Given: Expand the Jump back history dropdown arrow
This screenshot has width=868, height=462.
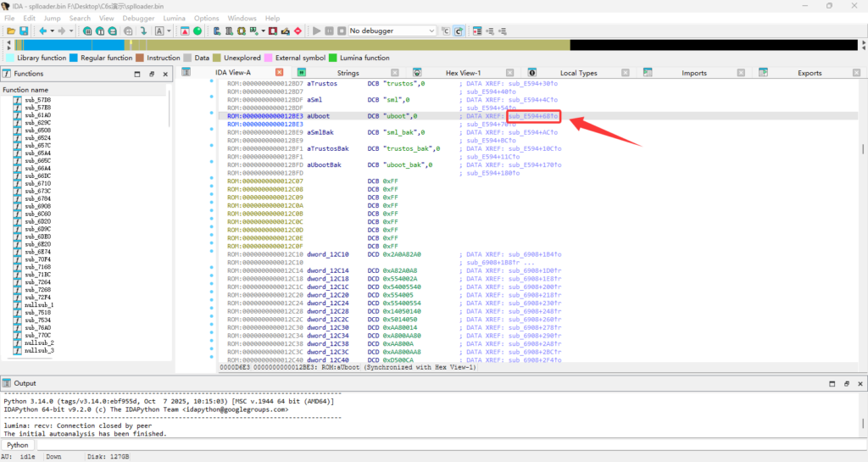Looking at the screenshot, I should click(51, 31).
